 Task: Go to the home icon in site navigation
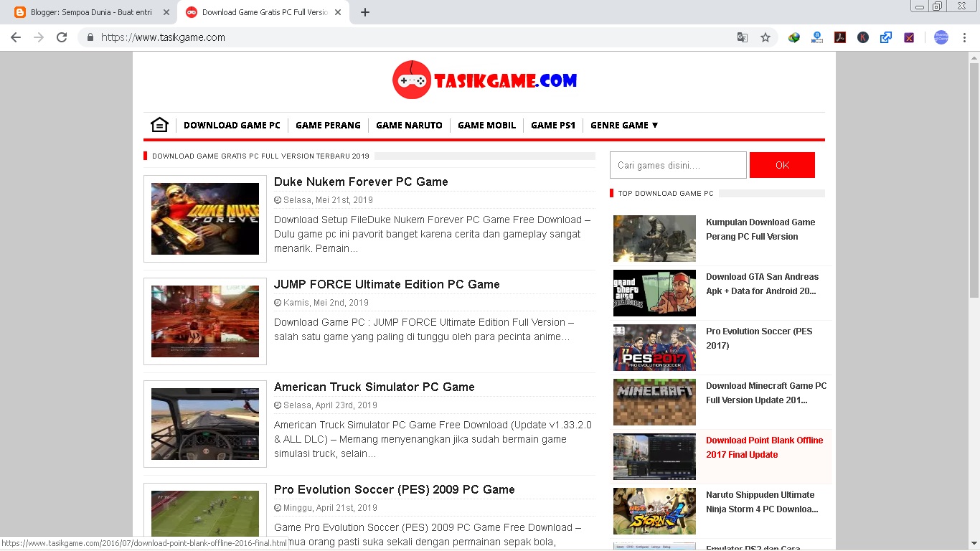click(159, 125)
